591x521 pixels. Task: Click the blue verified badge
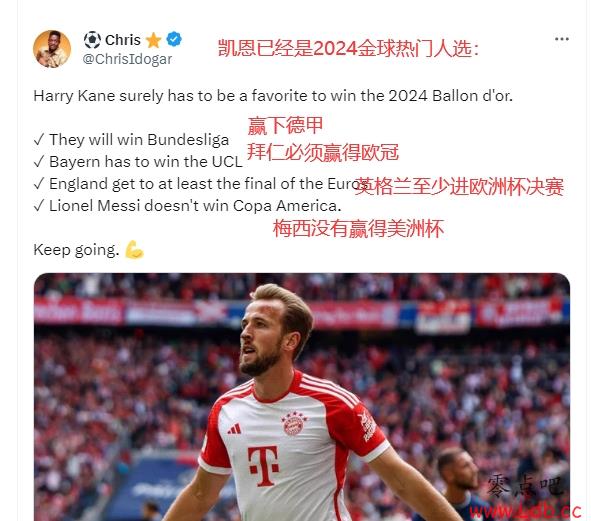pyautogui.click(x=174, y=39)
